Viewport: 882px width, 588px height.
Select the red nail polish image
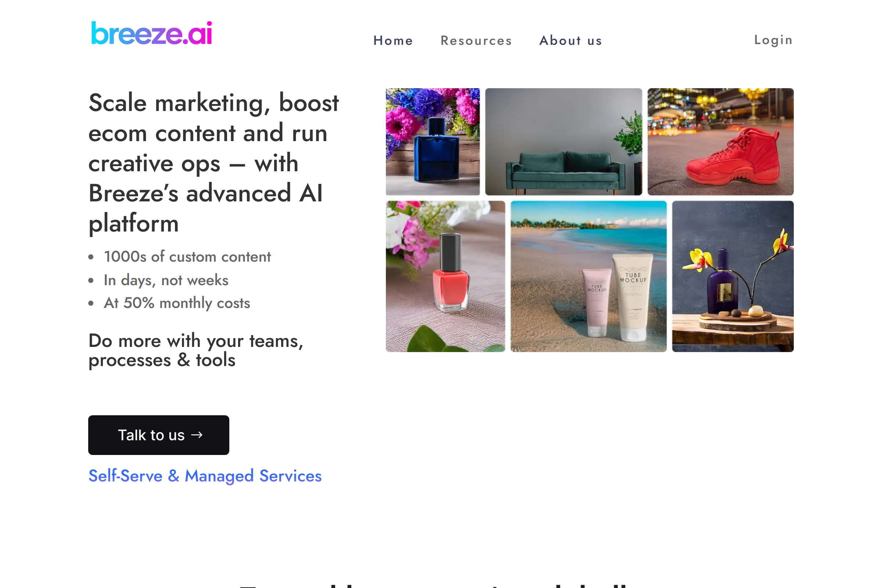point(445,276)
